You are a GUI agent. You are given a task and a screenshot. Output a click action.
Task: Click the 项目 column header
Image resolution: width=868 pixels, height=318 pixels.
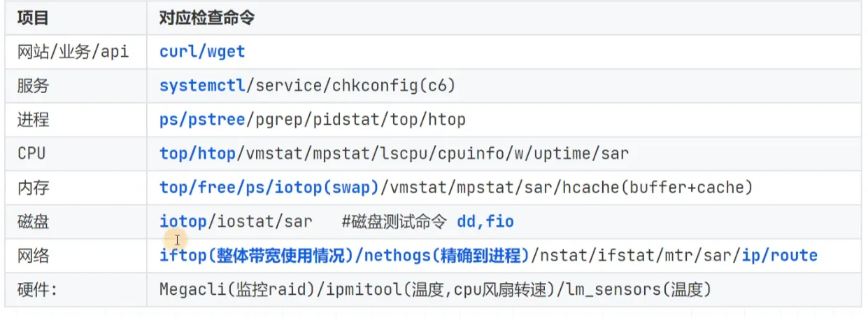pos(33,18)
